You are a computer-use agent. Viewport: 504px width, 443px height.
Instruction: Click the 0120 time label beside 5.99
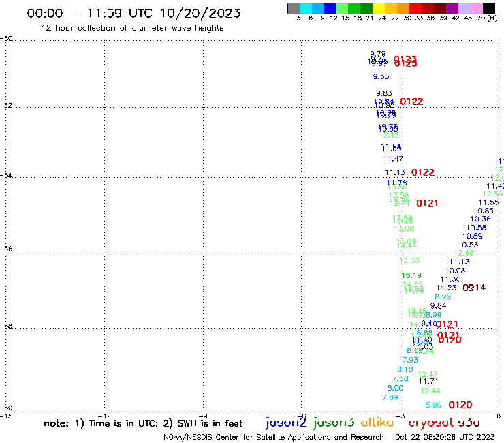click(x=460, y=405)
